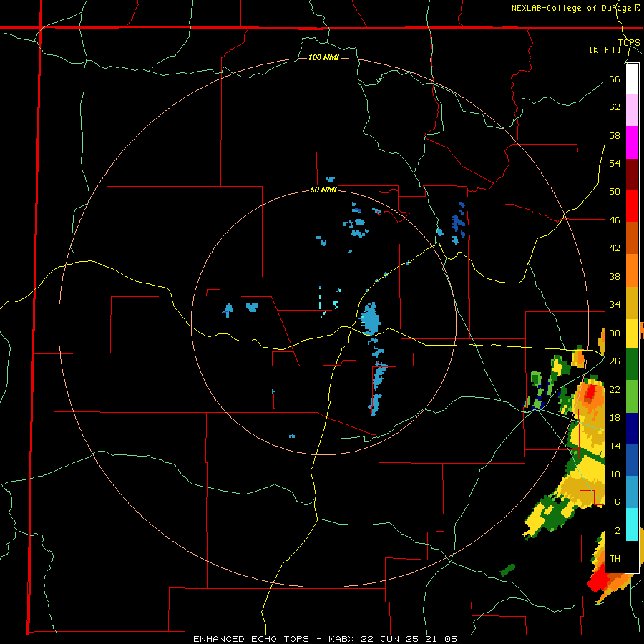
Task: Click the 18 legend value
Action: tap(615, 418)
